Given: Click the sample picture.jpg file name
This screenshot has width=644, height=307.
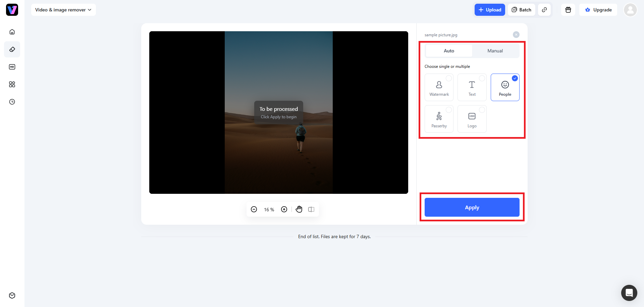Looking at the screenshot, I should (441, 35).
